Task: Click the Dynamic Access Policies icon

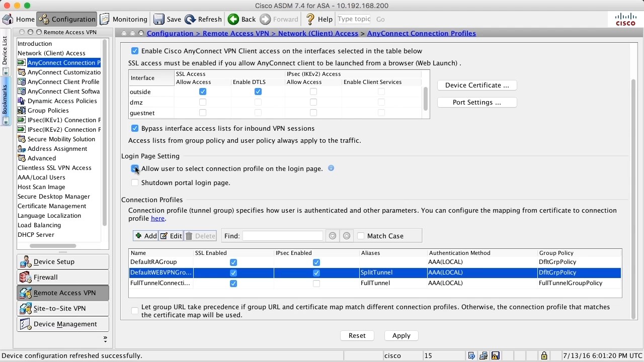Action: tap(22, 101)
